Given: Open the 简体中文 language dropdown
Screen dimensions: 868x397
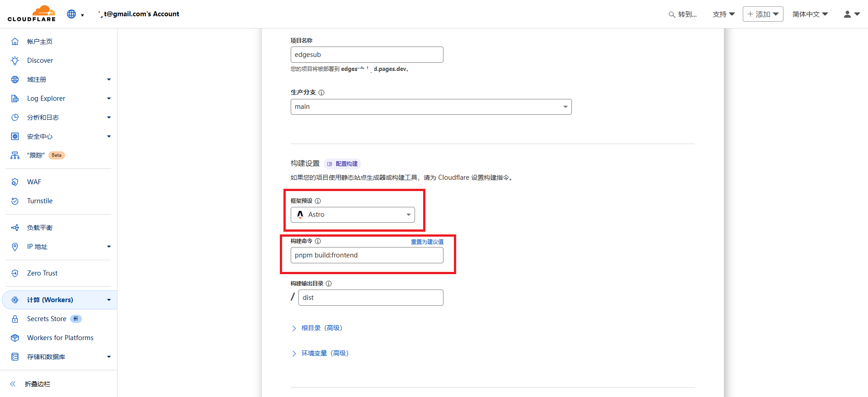Looking at the screenshot, I should pyautogui.click(x=810, y=14).
